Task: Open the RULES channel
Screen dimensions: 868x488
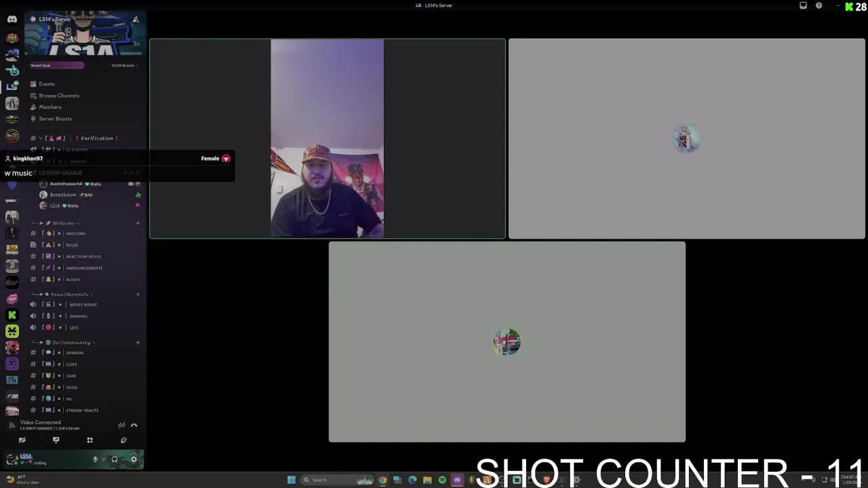Action: tap(83, 245)
